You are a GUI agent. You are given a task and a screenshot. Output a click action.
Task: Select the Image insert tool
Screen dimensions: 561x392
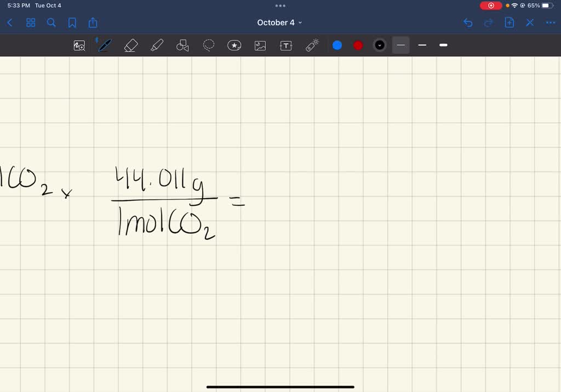[x=260, y=45]
